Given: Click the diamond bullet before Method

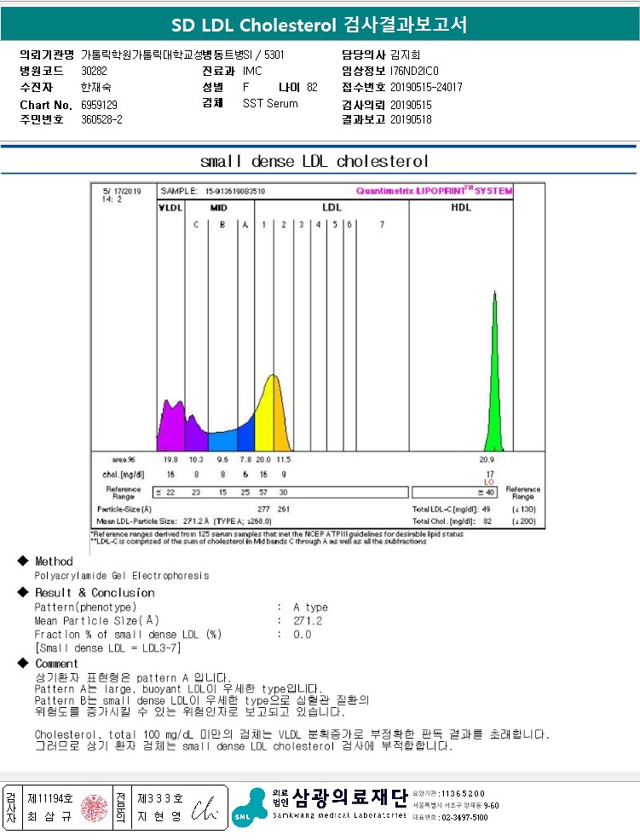Looking at the screenshot, I should 22,561.
